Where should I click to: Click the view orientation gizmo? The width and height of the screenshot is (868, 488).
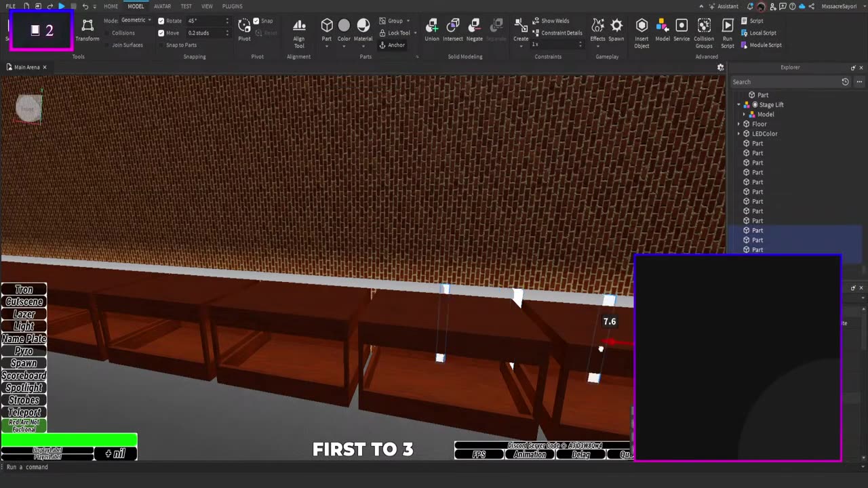(28, 108)
